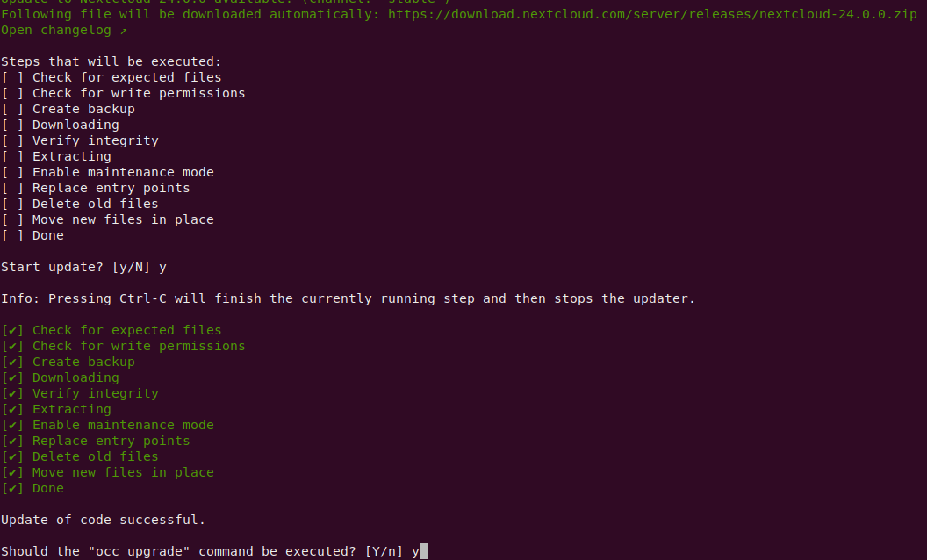The width and height of the screenshot is (927, 560).
Task: Click the empty checkbox beside Create backup
Action: [x=12, y=110]
